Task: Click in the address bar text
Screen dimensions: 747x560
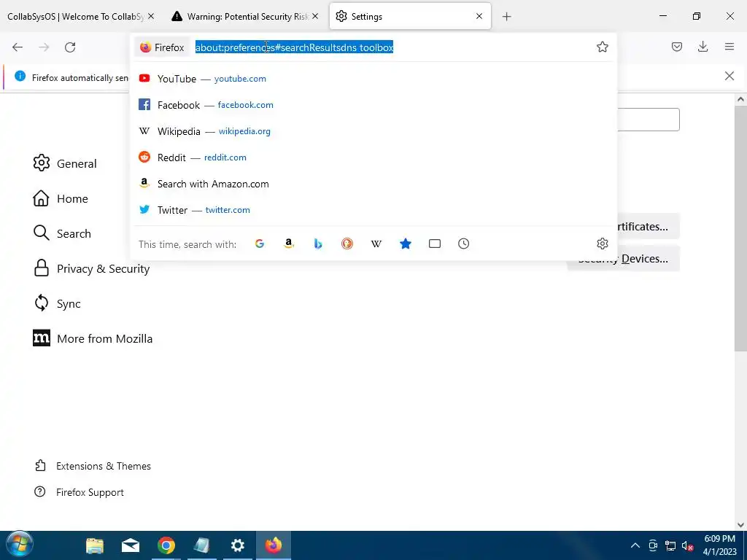Action: coord(294,47)
